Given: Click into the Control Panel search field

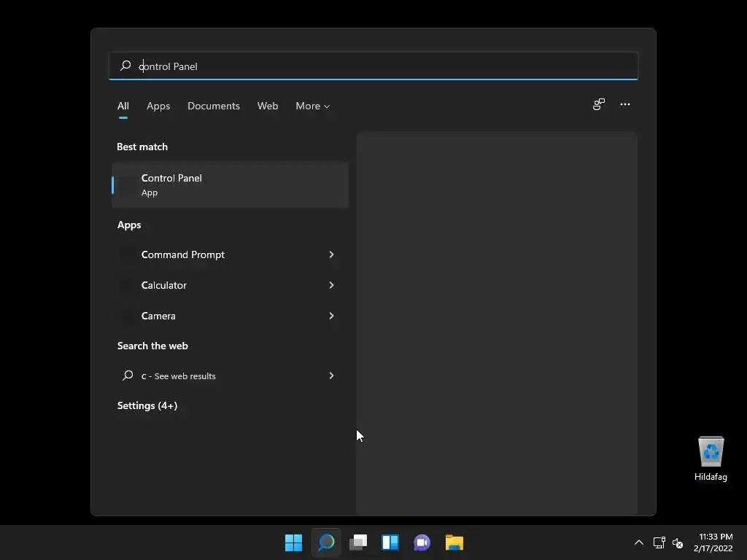Looking at the screenshot, I should tap(373, 66).
